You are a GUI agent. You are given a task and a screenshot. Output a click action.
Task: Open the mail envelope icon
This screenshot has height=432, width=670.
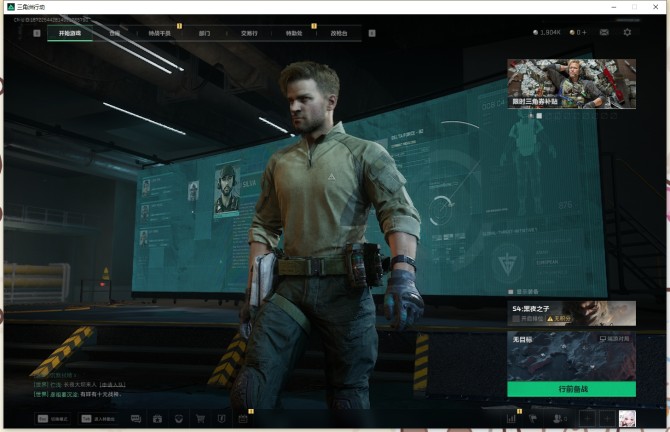coord(604,32)
